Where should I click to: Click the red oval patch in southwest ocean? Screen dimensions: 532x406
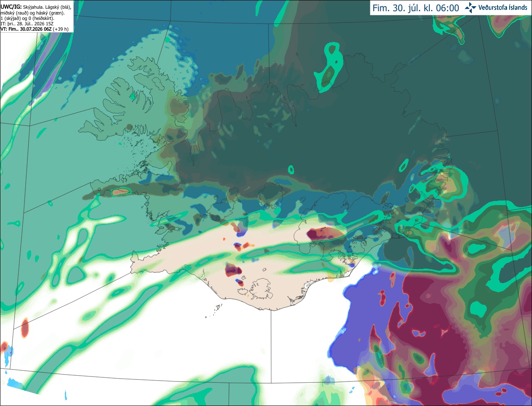[x=25, y=328]
